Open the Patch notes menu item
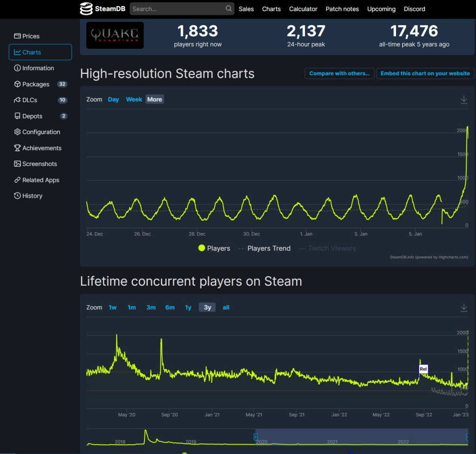Screen dimensions: 476x454 342,9
